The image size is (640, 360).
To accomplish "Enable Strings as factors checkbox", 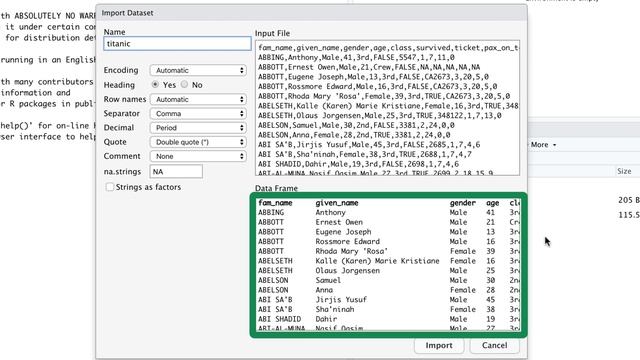I will pyautogui.click(x=110, y=187).
